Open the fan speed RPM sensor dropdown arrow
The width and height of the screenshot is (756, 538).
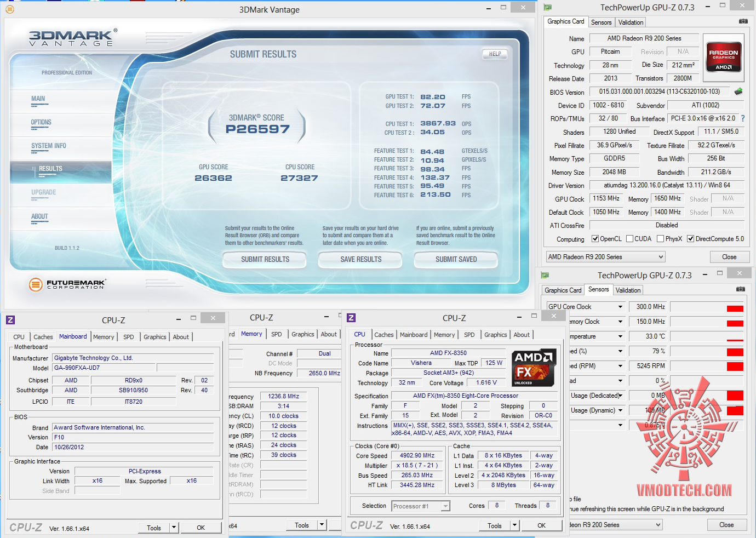point(620,366)
